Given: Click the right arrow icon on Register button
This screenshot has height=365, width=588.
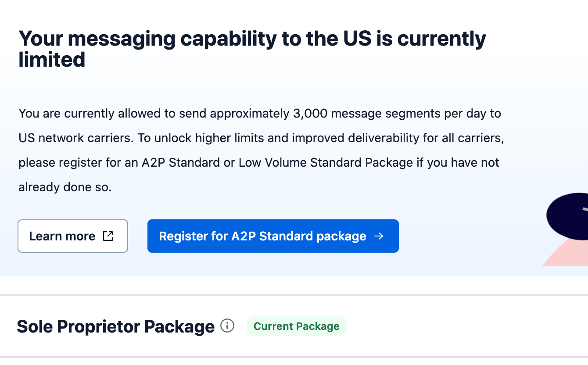Looking at the screenshot, I should pos(379,236).
